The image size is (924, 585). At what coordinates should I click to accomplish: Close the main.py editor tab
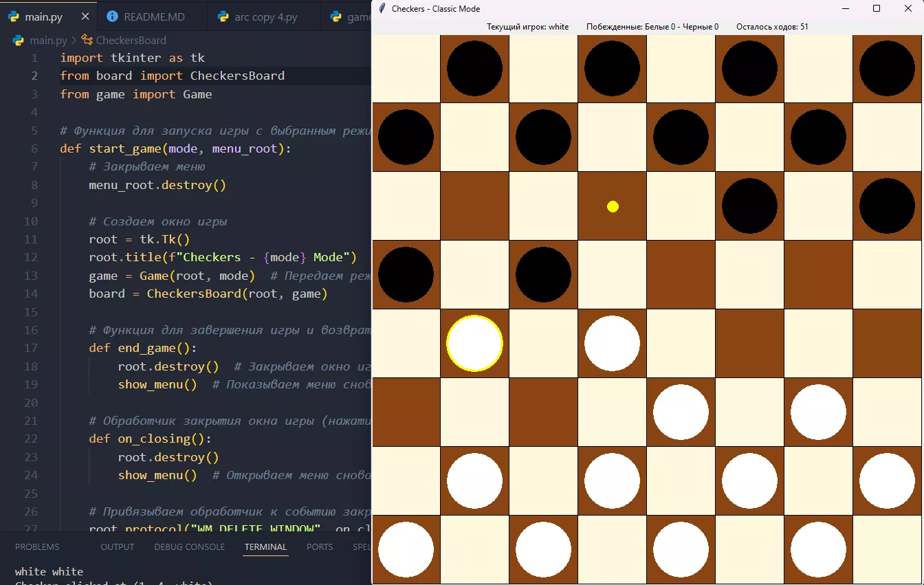(x=85, y=16)
